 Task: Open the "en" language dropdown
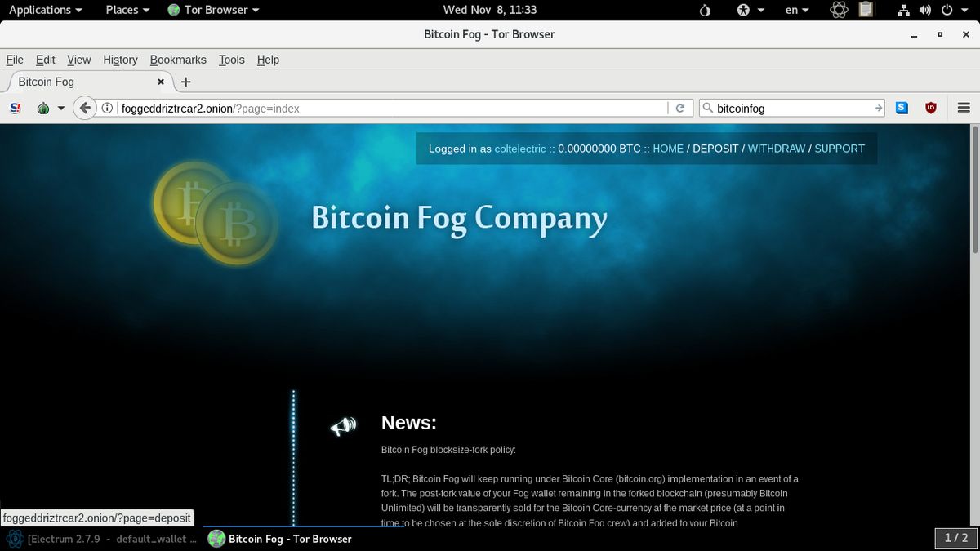coord(795,10)
